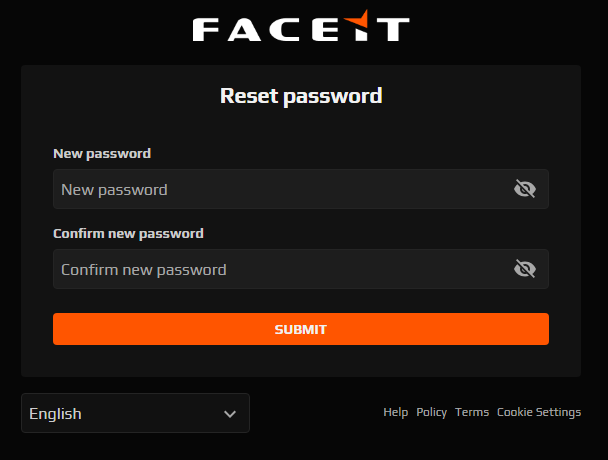The width and height of the screenshot is (608, 460).
Task: Click the orange arrow in the FACEIT logo
Action: (357, 19)
